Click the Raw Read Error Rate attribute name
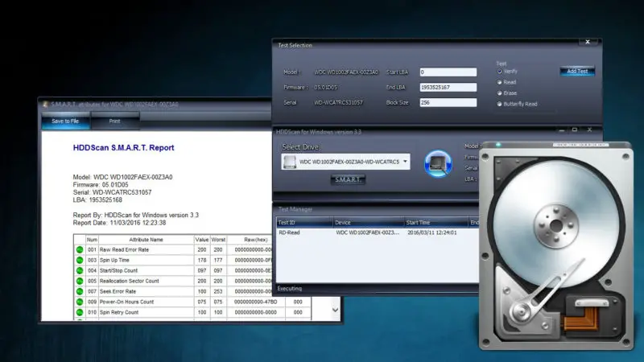 coord(124,249)
